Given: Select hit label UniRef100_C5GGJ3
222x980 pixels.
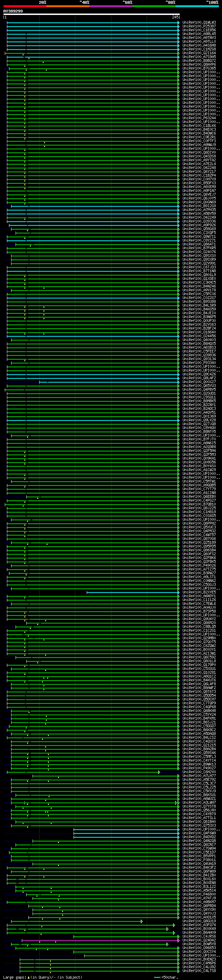Looking at the screenshot, I should 199,584.
